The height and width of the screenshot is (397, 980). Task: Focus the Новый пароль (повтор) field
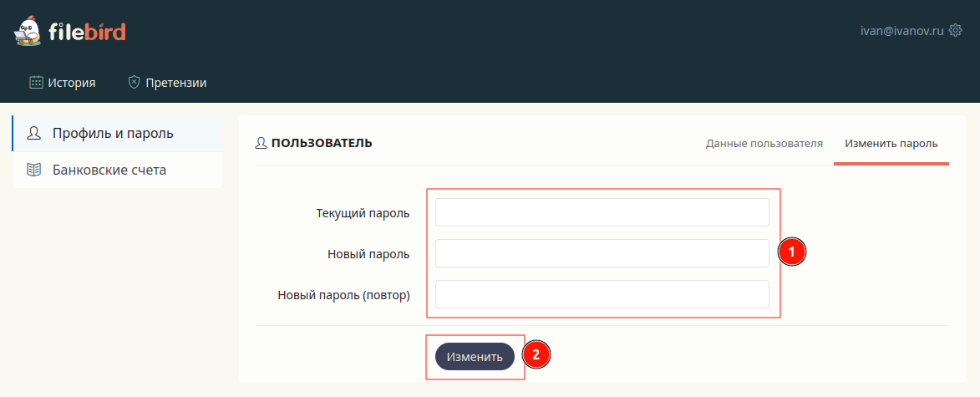point(602,294)
